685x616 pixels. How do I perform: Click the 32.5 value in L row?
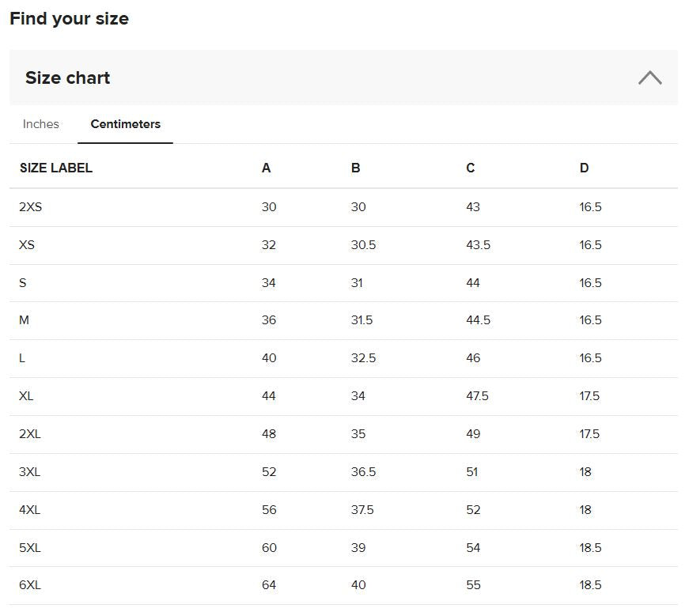click(x=364, y=358)
